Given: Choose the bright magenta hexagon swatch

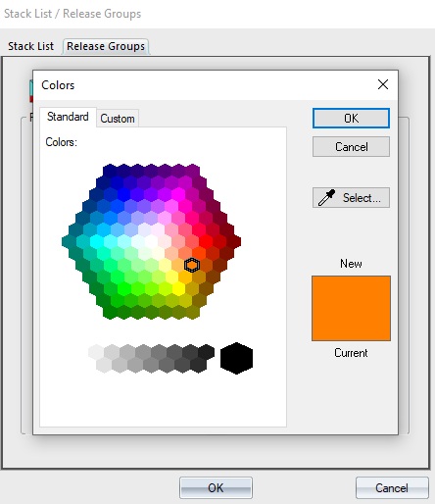Looking at the screenshot, I should pyautogui.click(x=178, y=195).
